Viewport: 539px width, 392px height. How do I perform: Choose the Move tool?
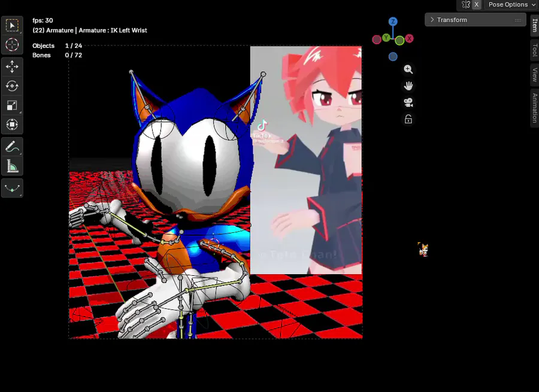coord(12,66)
